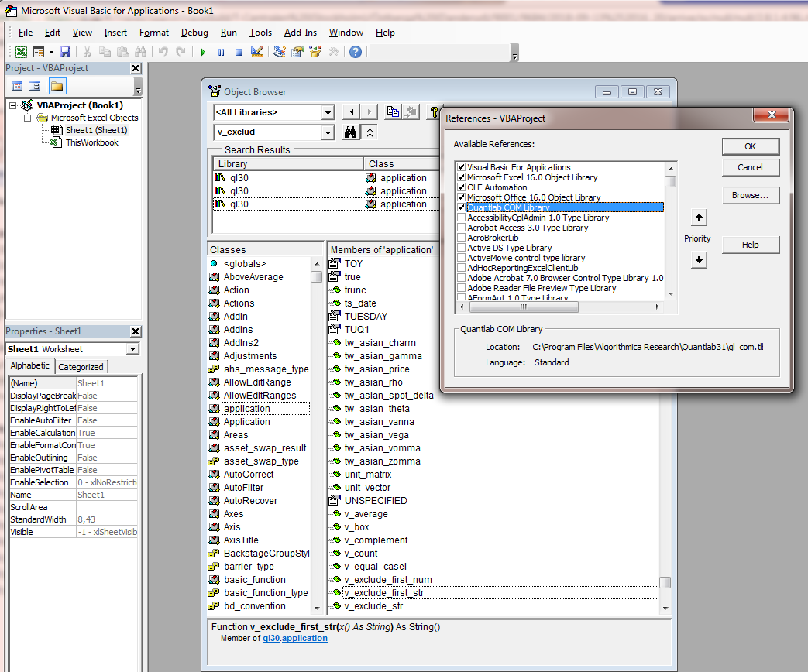Check AccessibilityCplAdmin 1.0 Type Library
This screenshot has width=808, height=672.
461,218
